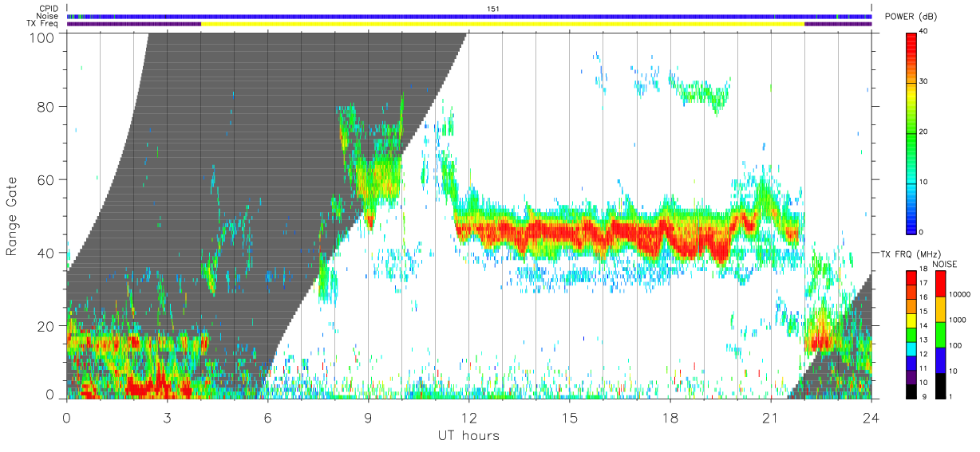Viewport: 980px width, 452px height.
Task: Click the POWER (dB) legend title
Action: click(x=911, y=17)
